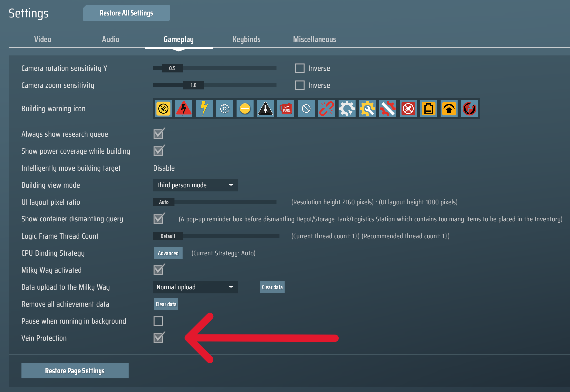
Task: Select the Gameplay tab
Action: tap(179, 39)
